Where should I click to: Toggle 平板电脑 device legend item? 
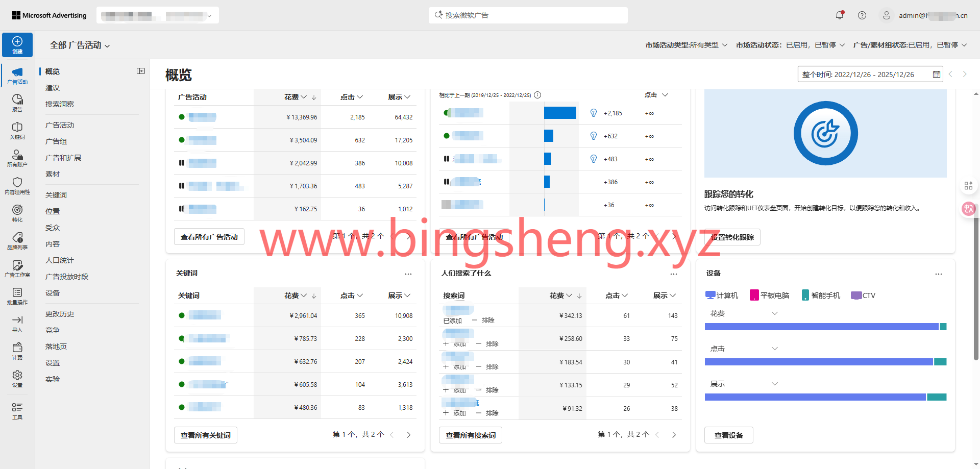pos(769,295)
